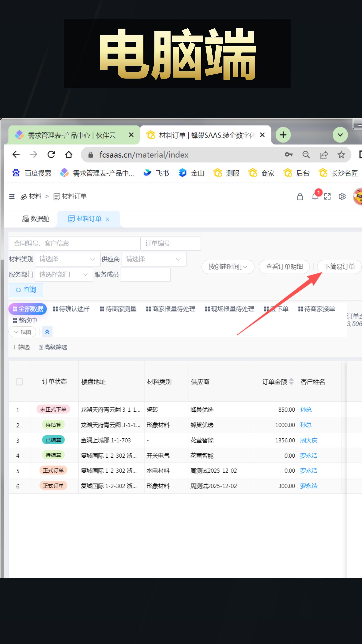Open customer 周大庆 link
Image resolution: width=362 pixels, height=644 pixels.
pyautogui.click(x=309, y=440)
